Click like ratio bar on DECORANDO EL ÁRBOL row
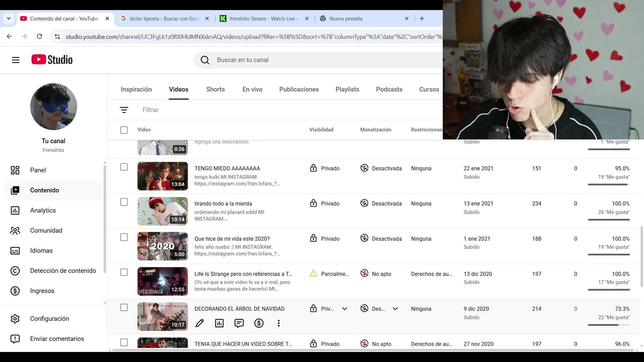 click(x=609, y=325)
